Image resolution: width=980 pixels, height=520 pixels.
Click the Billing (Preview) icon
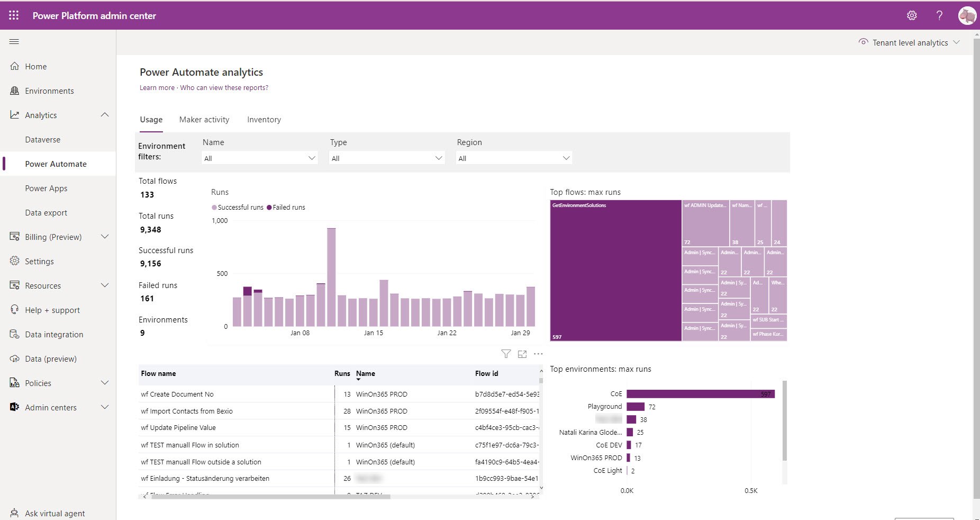(x=15, y=237)
